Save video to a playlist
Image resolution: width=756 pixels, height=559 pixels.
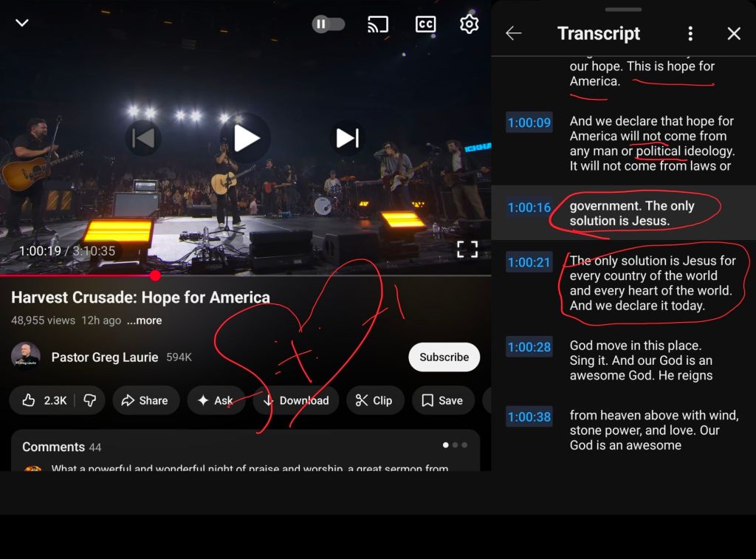442,400
